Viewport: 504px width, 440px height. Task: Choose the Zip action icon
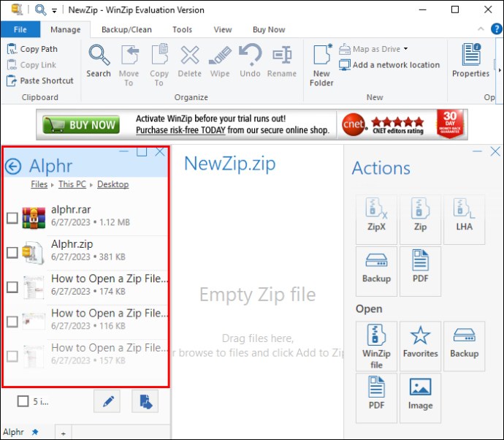pos(420,219)
